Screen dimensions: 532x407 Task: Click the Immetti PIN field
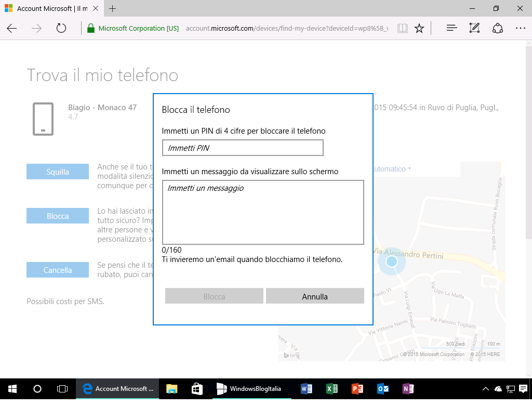(x=243, y=148)
